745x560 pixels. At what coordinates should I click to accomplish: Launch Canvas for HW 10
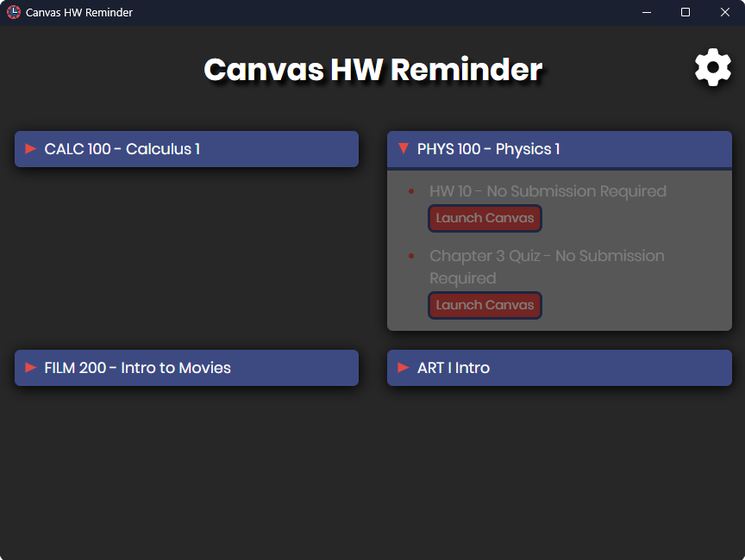(485, 218)
